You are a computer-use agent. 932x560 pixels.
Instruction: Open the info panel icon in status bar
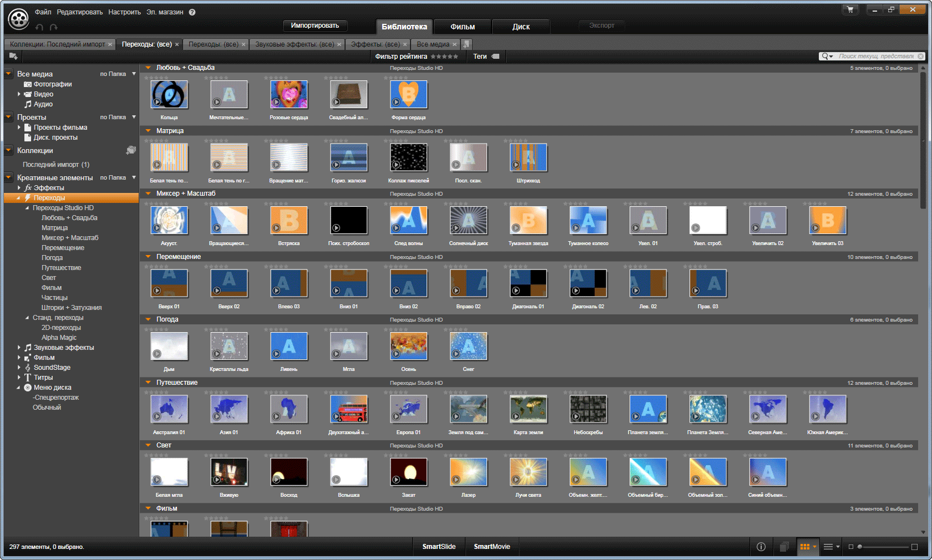pos(761,547)
